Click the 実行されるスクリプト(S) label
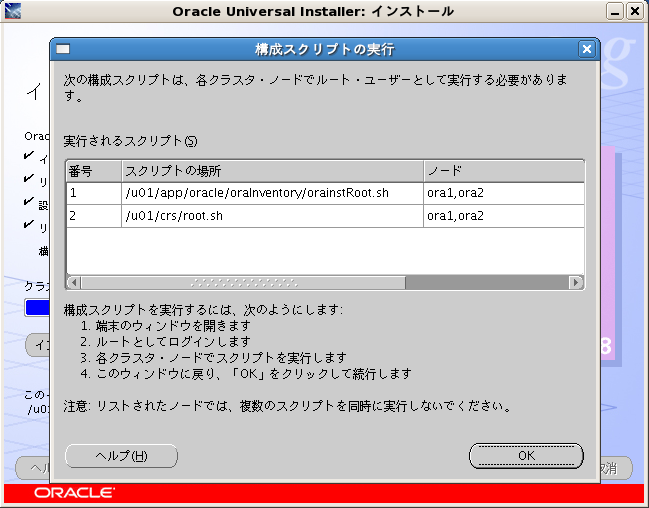 130,141
